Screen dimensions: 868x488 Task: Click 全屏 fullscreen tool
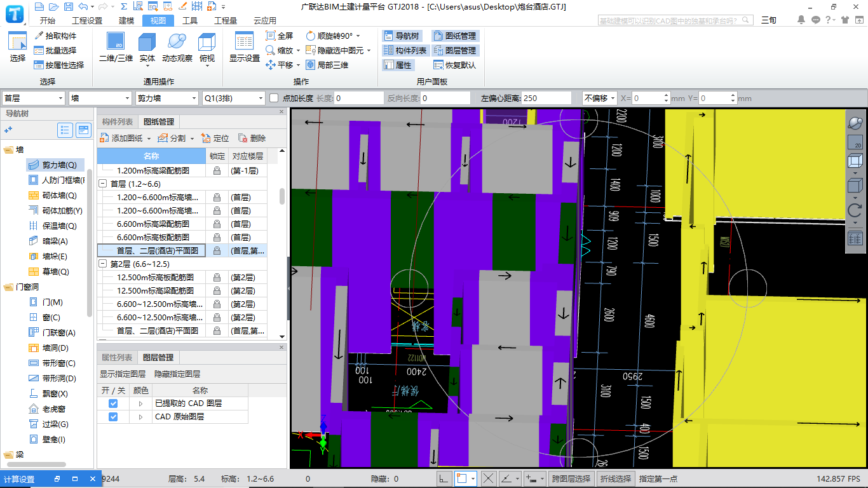pyautogui.click(x=280, y=36)
